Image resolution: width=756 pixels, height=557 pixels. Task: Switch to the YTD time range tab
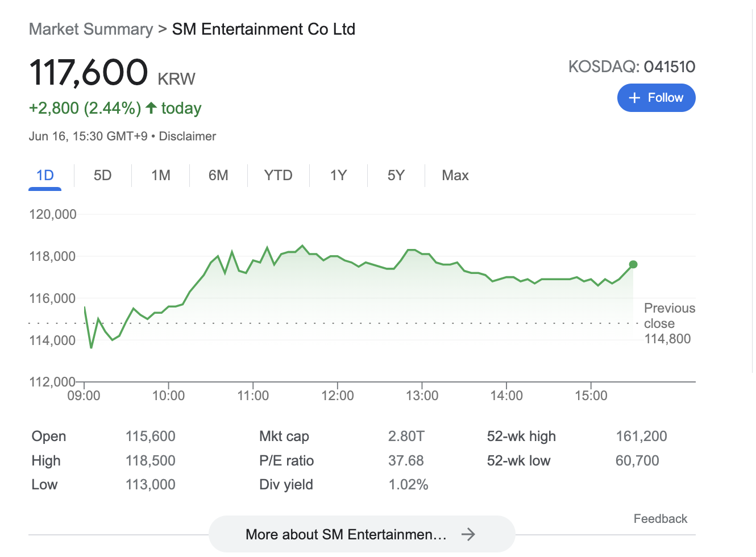[x=278, y=175]
